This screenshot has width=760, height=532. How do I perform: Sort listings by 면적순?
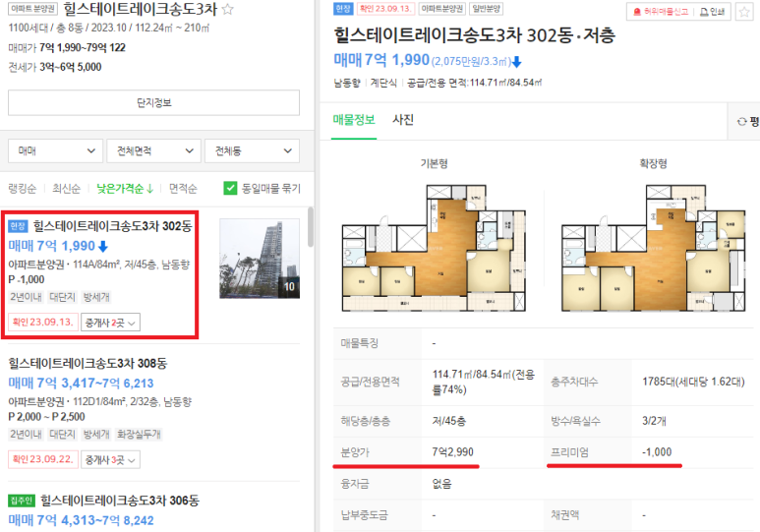[183, 189]
